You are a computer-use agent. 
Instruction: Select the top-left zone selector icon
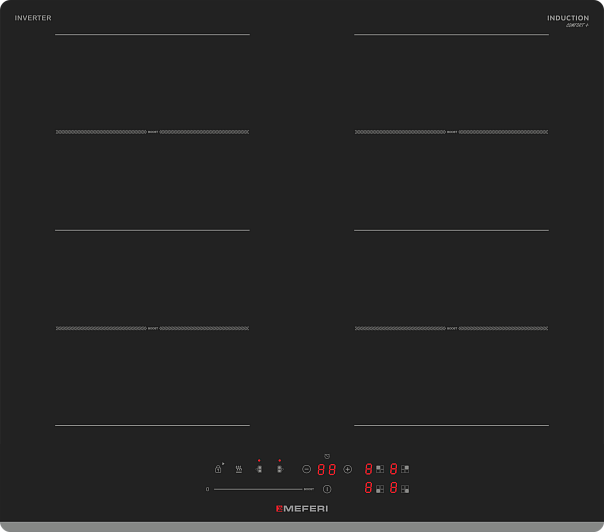coord(380,469)
